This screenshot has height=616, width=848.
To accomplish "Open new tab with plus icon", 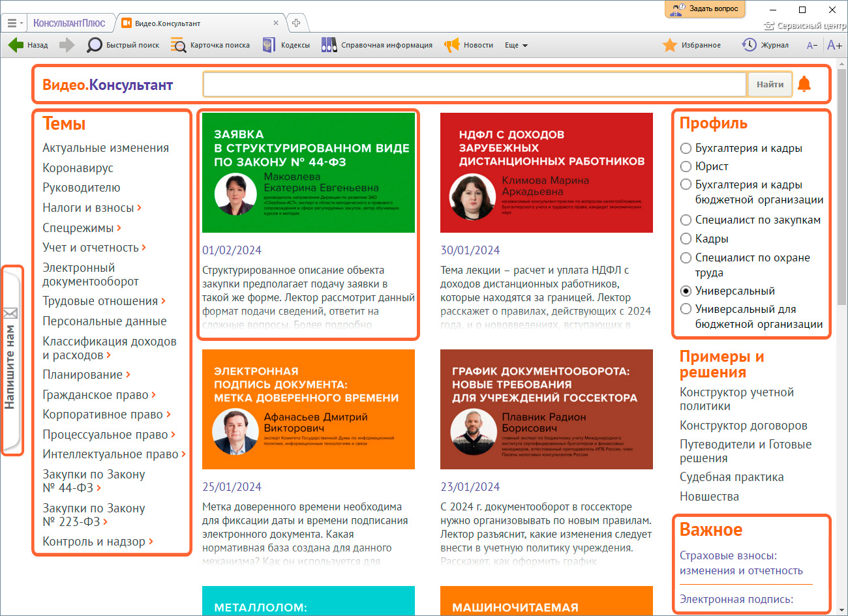I will click(x=296, y=23).
